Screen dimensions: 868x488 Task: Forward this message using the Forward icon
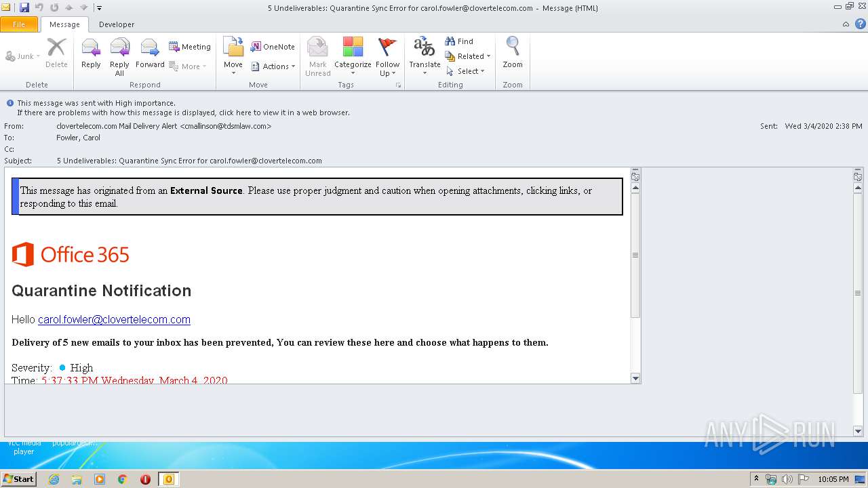[x=150, y=54]
